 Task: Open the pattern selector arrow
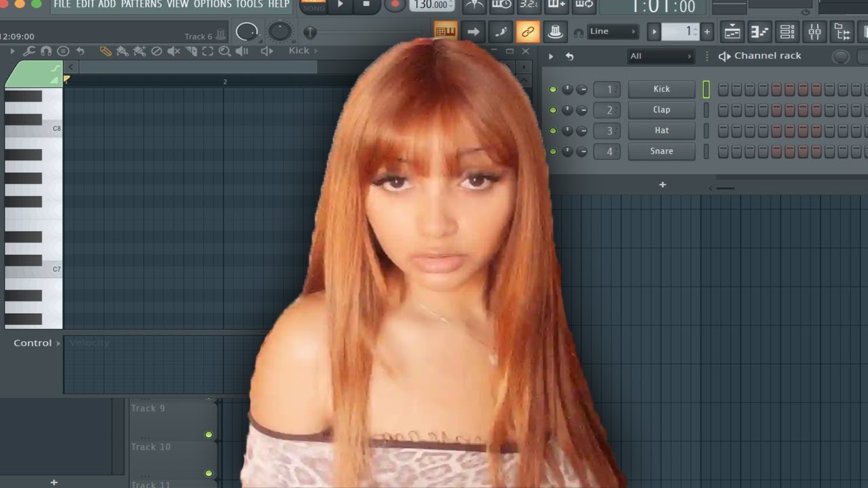[x=654, y=31]
